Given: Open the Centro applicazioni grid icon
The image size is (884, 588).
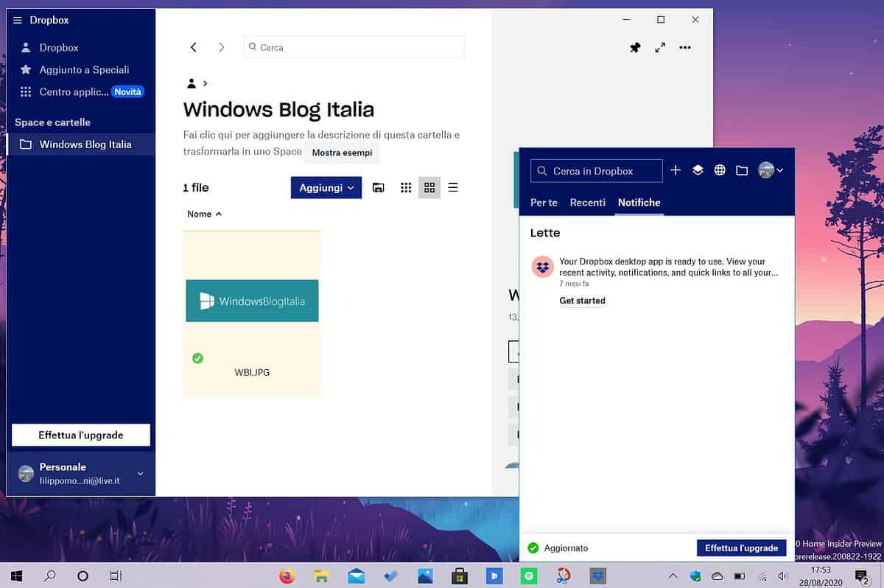Looking at the screenshot, I should (x=26, y=91).
